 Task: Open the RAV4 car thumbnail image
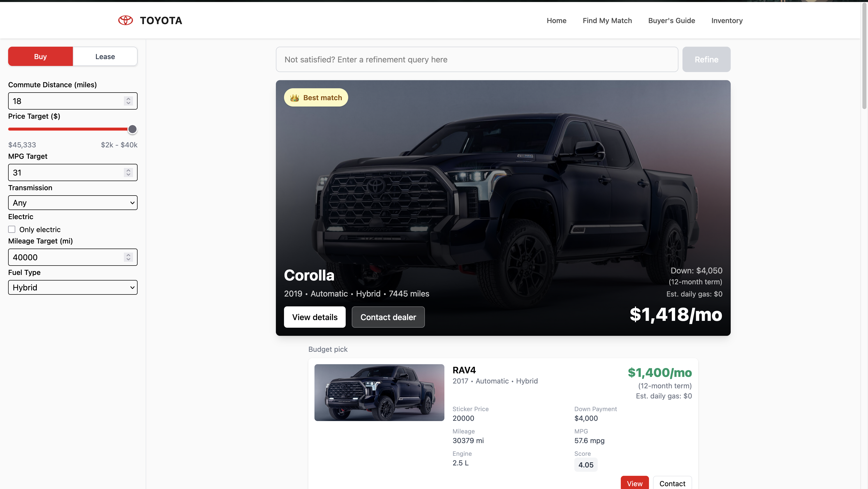[379, 392]
